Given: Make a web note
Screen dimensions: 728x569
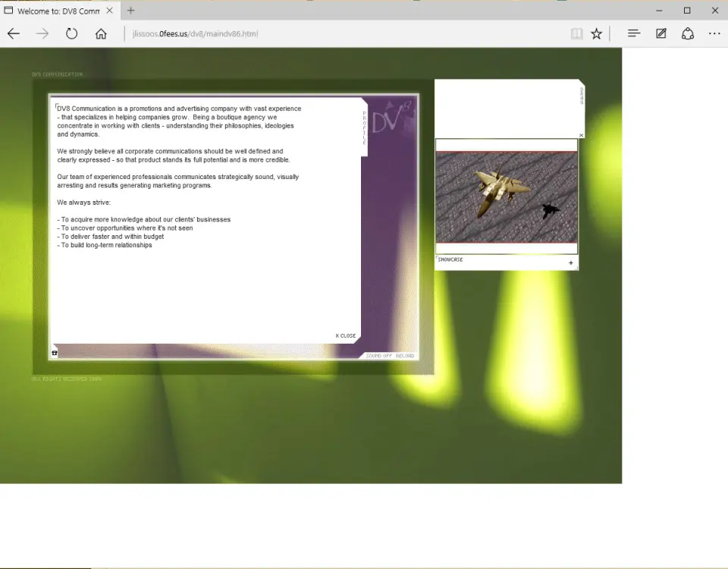Looking at the screenshot, I should [661, 33].
